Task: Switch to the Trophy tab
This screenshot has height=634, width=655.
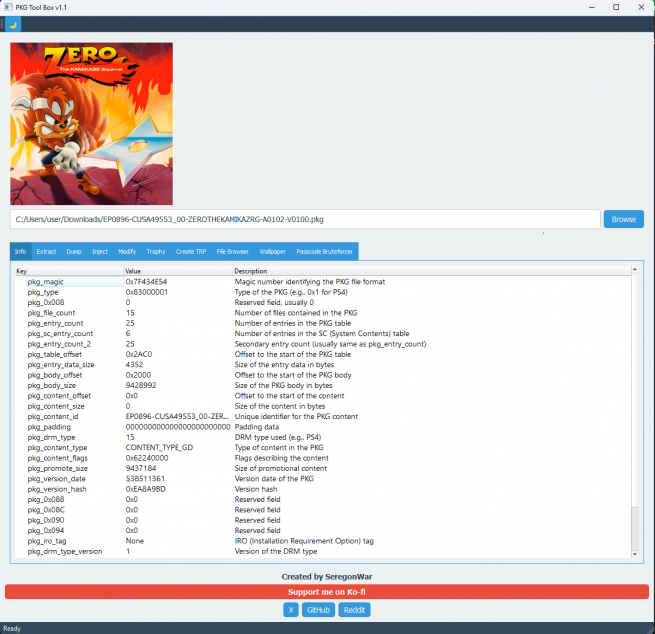Action: pyautogui.click(x=156, y=251)
